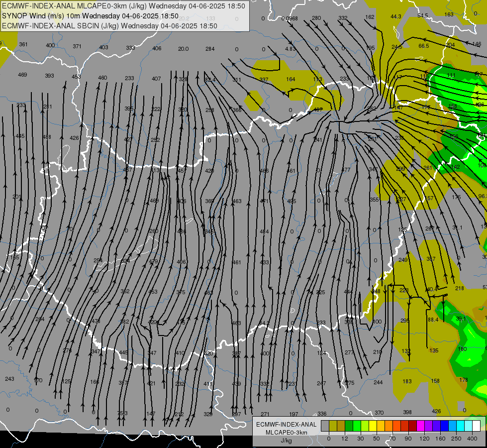
Task: Click the map value 75.3
Action: coord(122,413)
